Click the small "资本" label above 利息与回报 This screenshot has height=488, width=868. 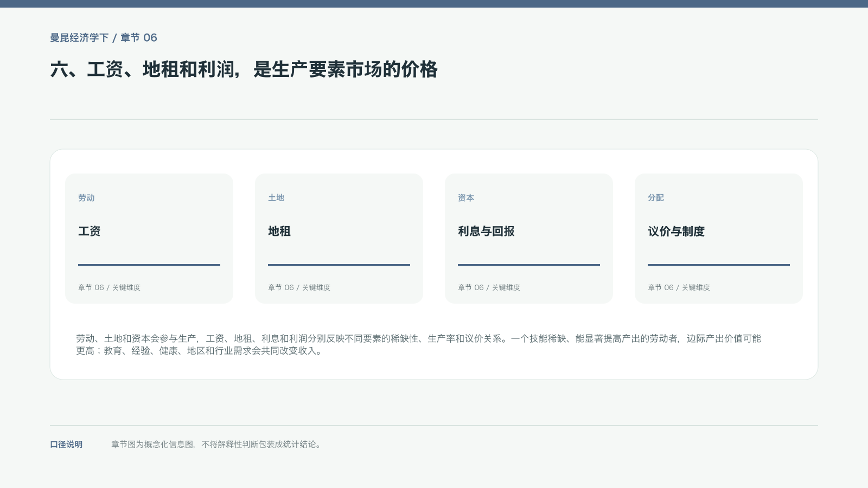(x=466, y=198)
